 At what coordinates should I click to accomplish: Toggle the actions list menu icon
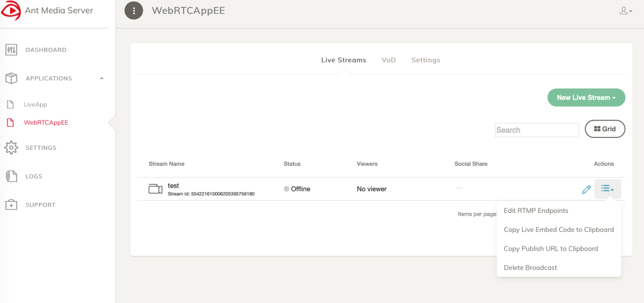608,189
